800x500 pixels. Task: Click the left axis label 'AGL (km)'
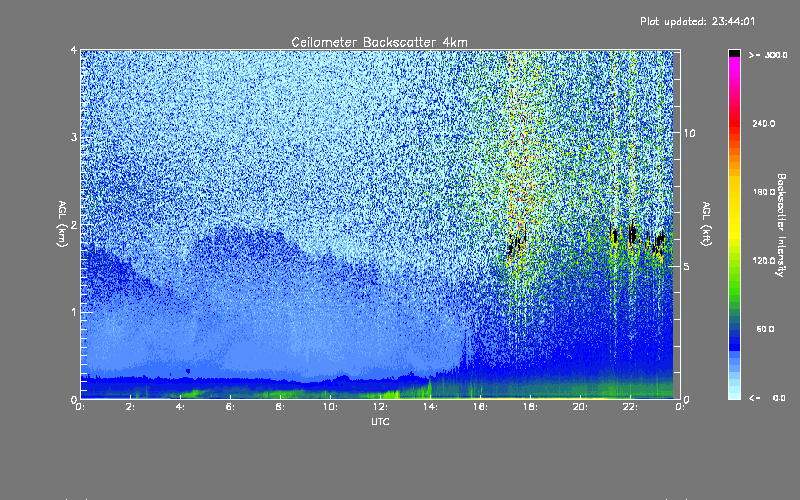(x=62, y=224)
